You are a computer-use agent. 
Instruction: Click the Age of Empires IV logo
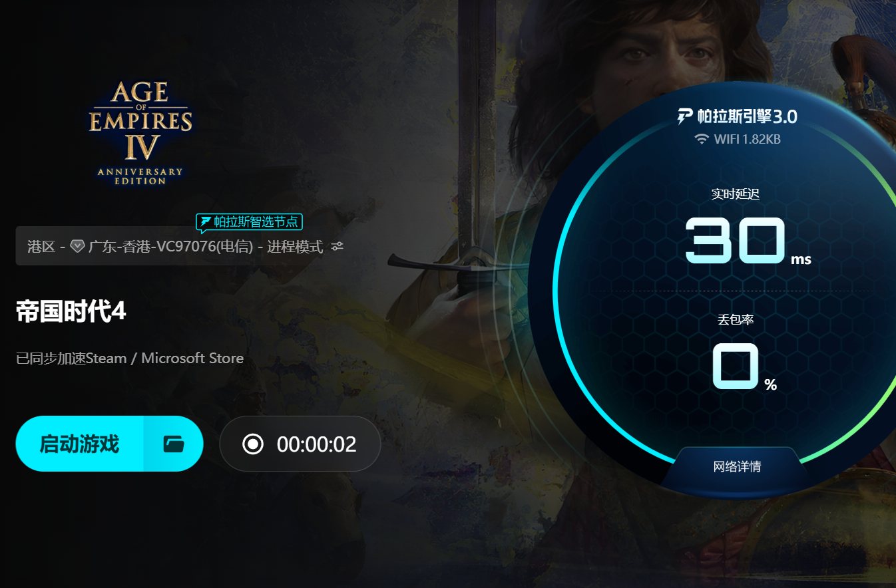pyautogui.click(x=140, y=132)
